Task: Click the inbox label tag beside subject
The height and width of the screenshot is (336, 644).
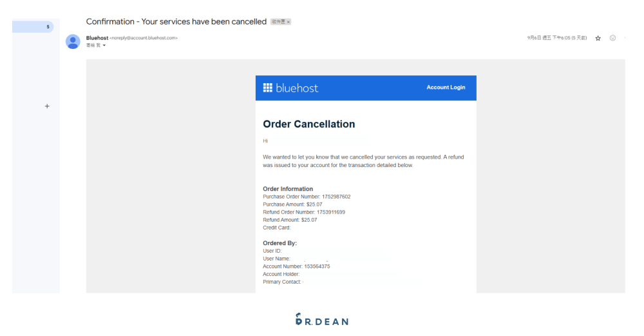Action: 277,22
